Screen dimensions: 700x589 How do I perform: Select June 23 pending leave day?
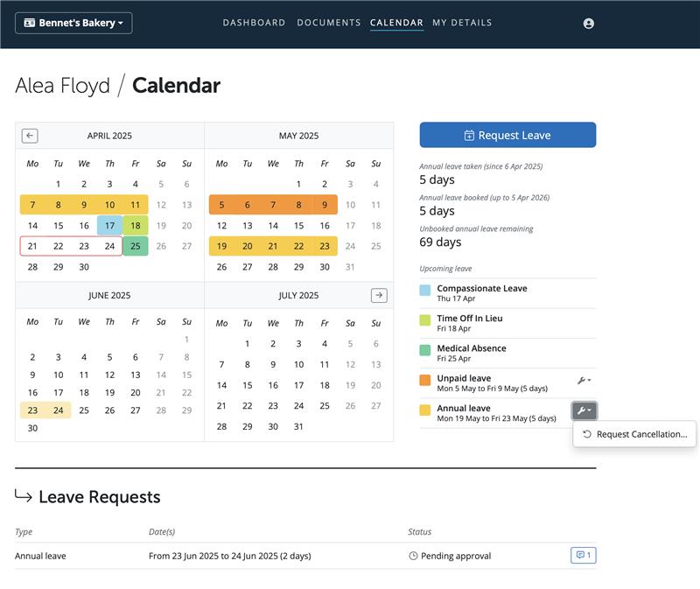(32, 410)
